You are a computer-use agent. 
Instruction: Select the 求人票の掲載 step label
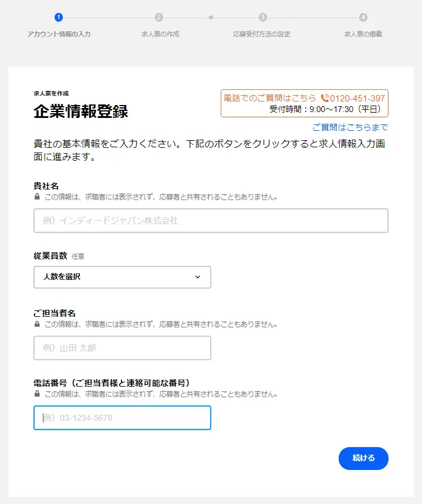tap(363, 34)
